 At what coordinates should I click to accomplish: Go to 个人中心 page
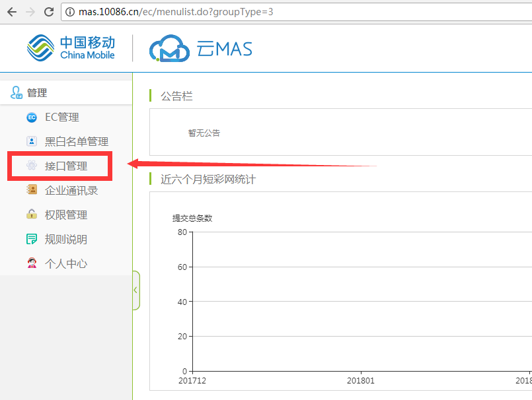65,264
